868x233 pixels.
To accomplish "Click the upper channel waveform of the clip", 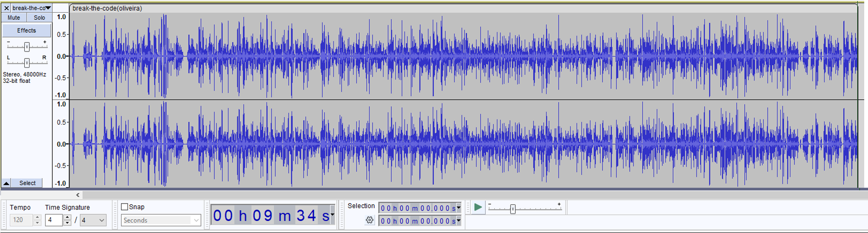I will click(x=463, y=56).
